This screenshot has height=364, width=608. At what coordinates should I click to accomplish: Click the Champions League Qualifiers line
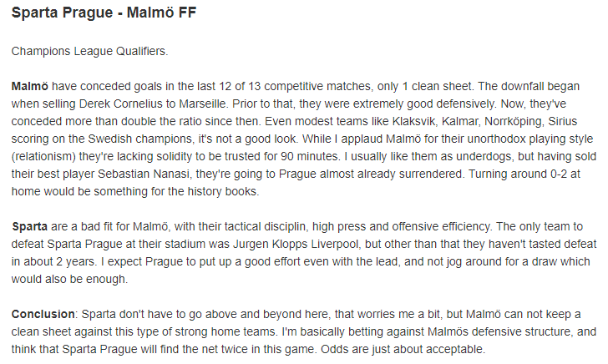click(89, 51)
